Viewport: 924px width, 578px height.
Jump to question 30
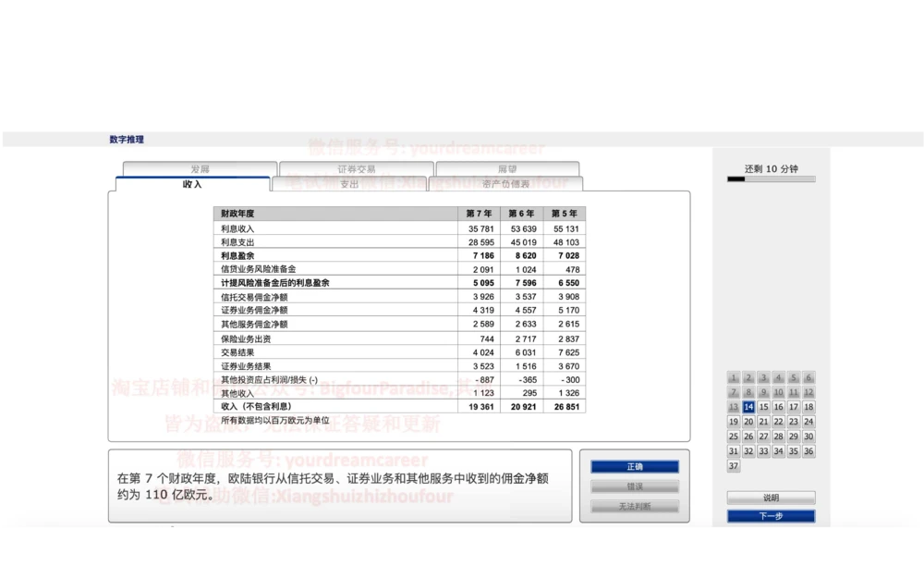pyautogui.click(x=808, y=437)
